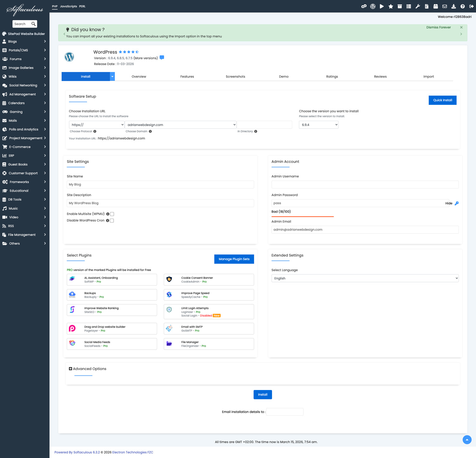Viewport: 476px width, 458px height.
Task: Click Dismiss Forever link
Action: point(439,27)
